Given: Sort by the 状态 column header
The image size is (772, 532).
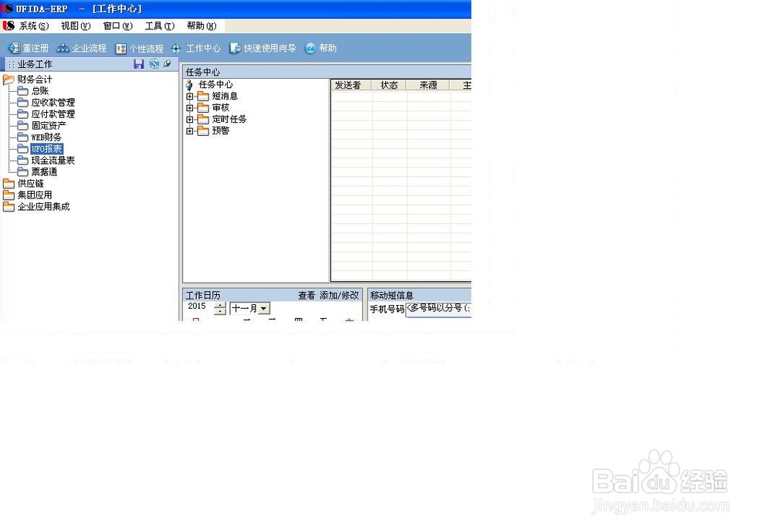Looking at the screenshot, I should click(x=389, y=85).
